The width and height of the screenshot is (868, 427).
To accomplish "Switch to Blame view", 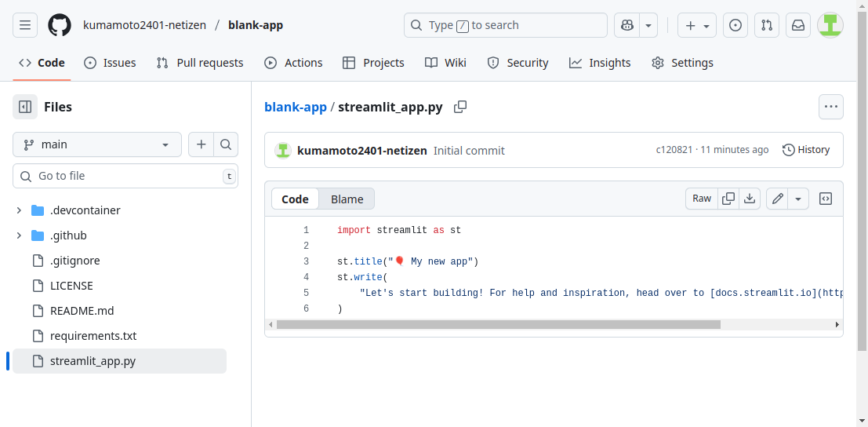I will click(x=347, y=199).
